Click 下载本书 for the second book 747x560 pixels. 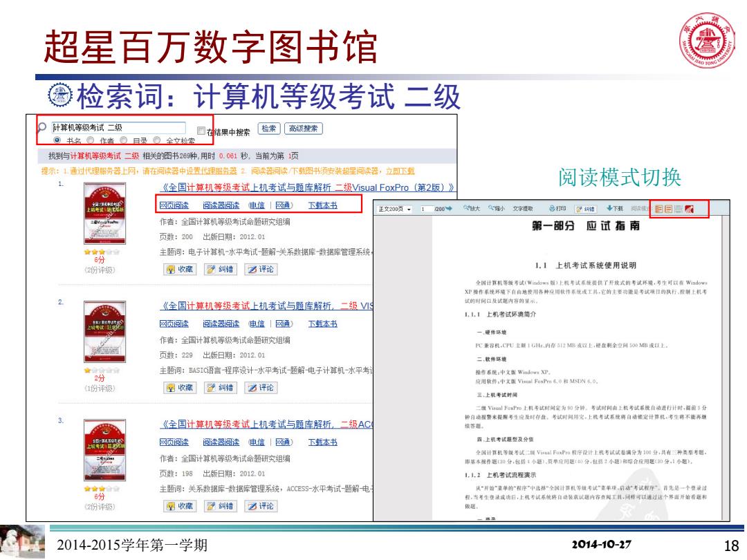[322, 324]
